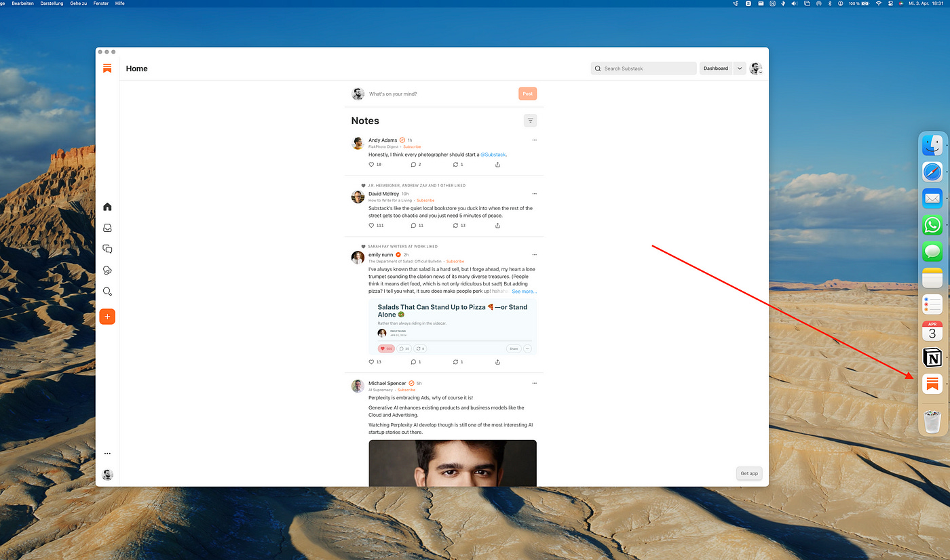The width and height of the screenshot is (950, 560).
Task: Open the Bearbeiten menu
Action: tap(22, 3)
